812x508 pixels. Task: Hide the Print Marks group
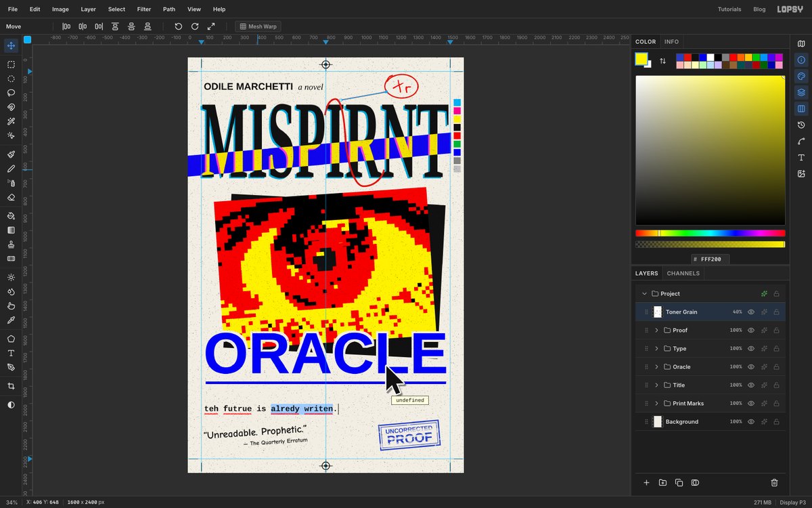[x=750, y=404]
